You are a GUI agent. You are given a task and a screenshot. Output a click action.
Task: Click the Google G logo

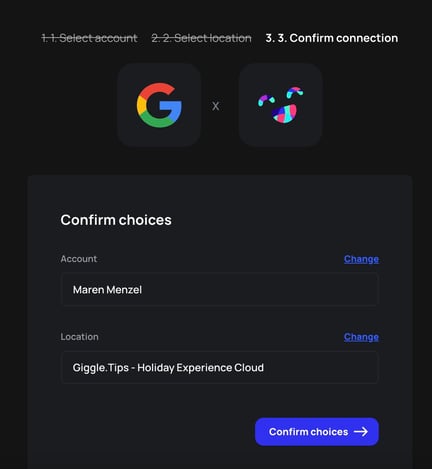click(159, 105)
